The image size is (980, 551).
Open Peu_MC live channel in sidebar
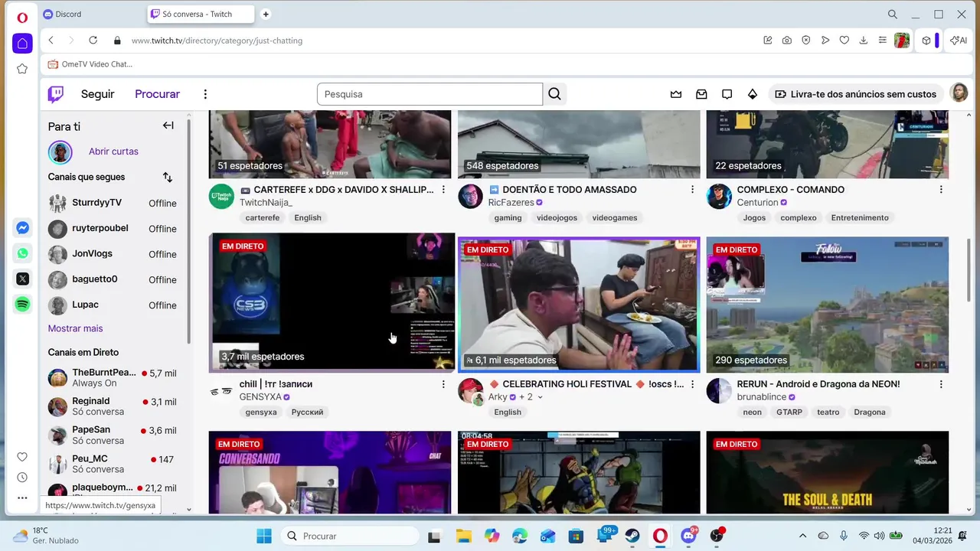click(113, 464)
